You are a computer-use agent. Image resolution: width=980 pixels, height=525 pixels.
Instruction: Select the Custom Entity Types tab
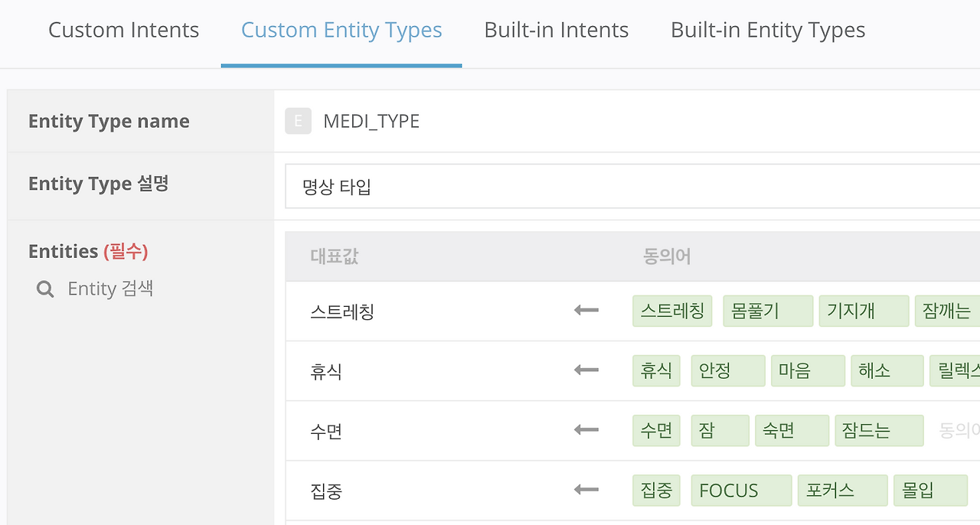pyautogui.click(x=341, y=31)
